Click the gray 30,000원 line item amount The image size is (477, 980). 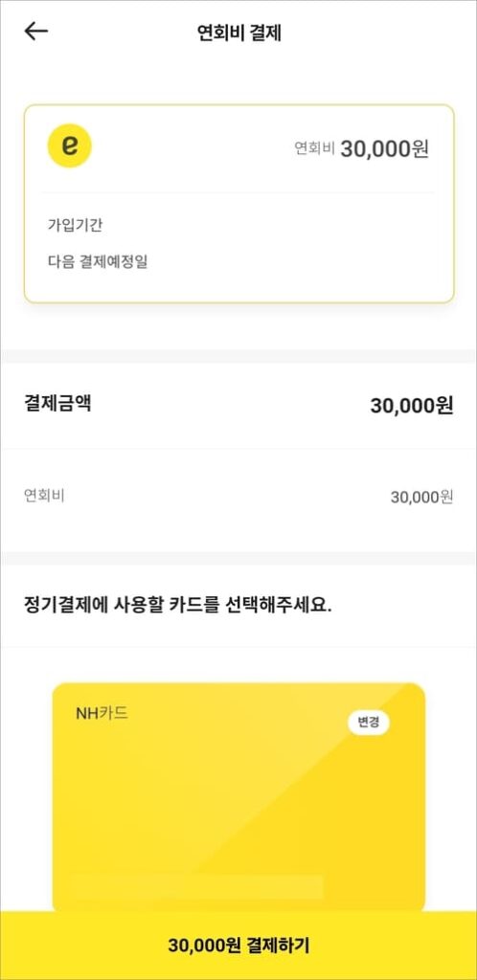click(x=421, y=498)
